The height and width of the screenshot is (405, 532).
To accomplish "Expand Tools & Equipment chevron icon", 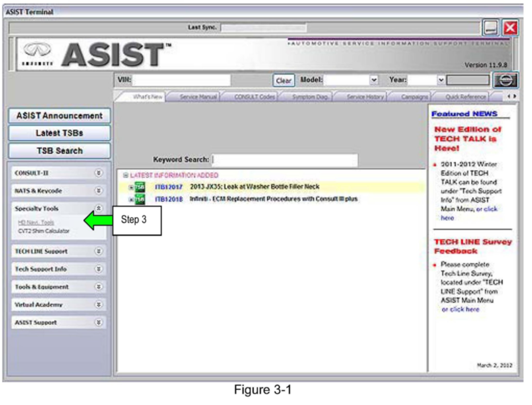I will pos(98,287).
